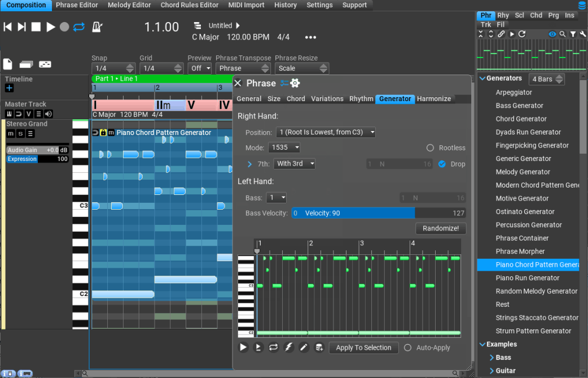The width and height of the screenshot is (588, 378).
Task: Select the magnifier zoom icon in the Phr panel
Action: [563, 34]
